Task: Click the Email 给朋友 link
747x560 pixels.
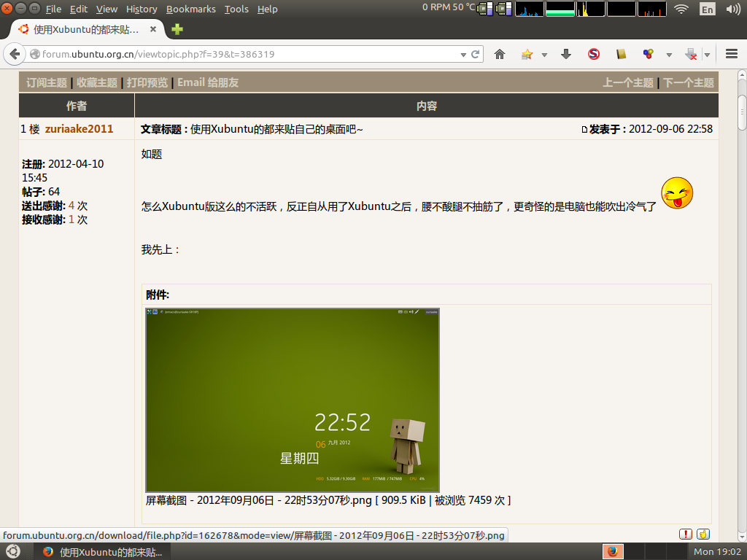Action: point(208,82)
